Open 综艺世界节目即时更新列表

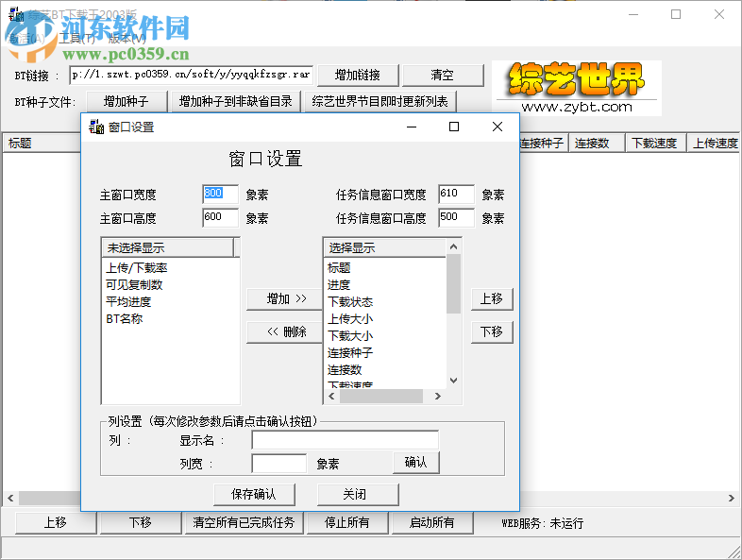379,101
